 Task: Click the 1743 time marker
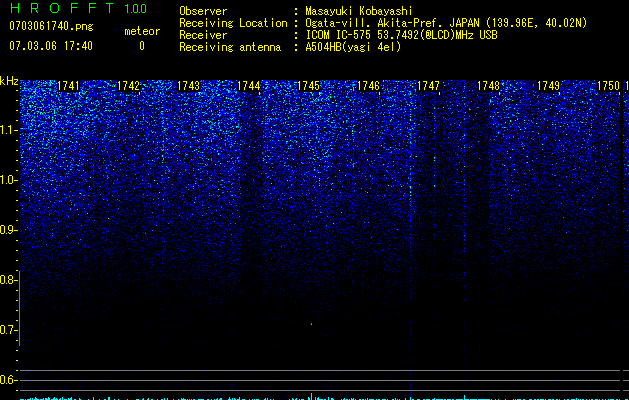(188, 86)
